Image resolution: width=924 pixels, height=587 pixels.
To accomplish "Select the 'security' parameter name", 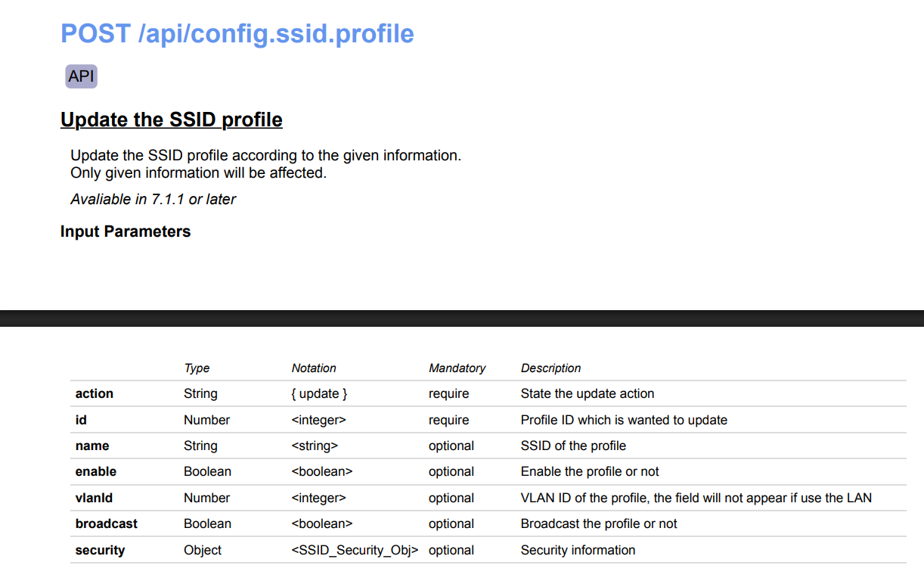I will [100, 550].
